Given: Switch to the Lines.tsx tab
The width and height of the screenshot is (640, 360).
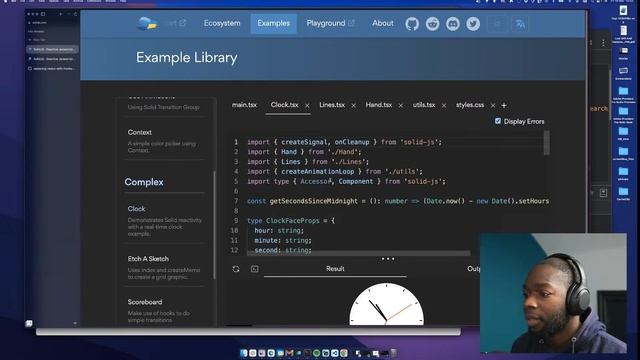Looking at the screenshot, I should (332, 105).
